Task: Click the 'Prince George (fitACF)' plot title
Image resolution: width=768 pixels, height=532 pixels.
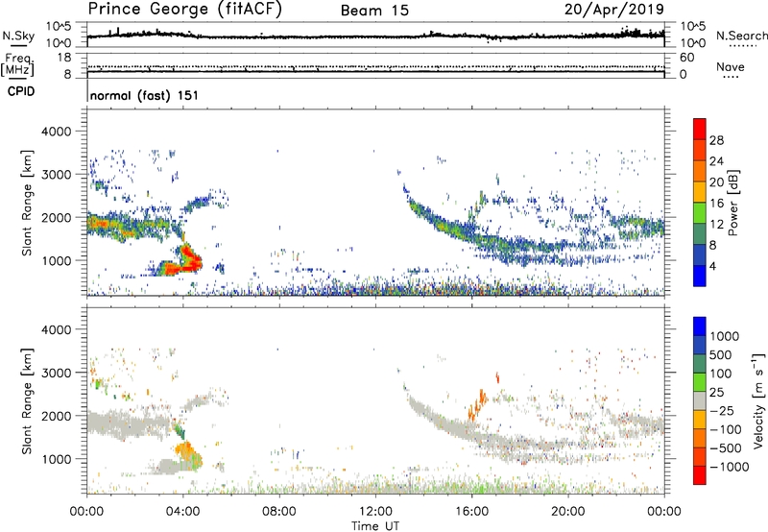Action: (x=185, y=10)
